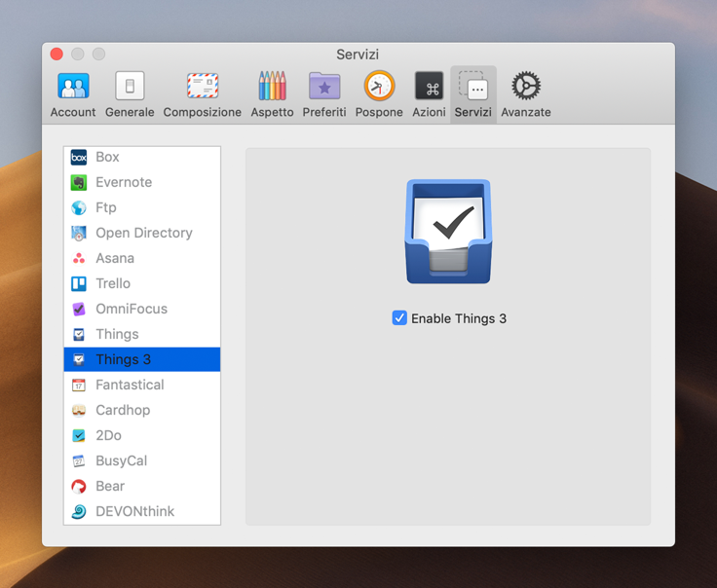Switch to the Generale tab label
717x588 pixels.
130,112
